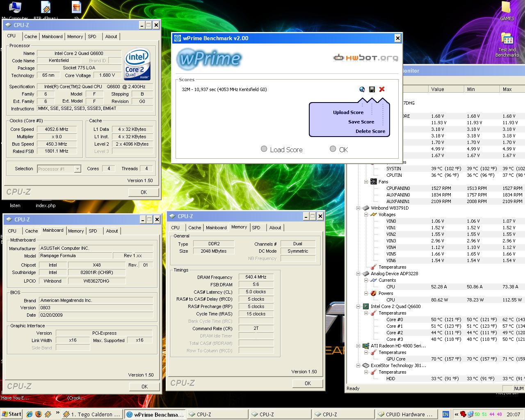525x420 pixels.
Task: Collapse the Intel Core 2 Quad Q6600 node
Action: tap(358, 306)
